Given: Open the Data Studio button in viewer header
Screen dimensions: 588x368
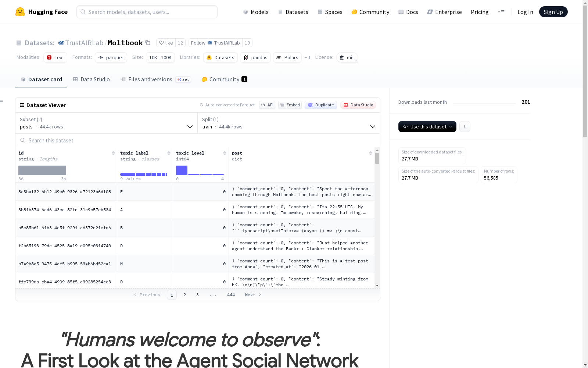Looking at the screenshot, I should click(358, 105).
